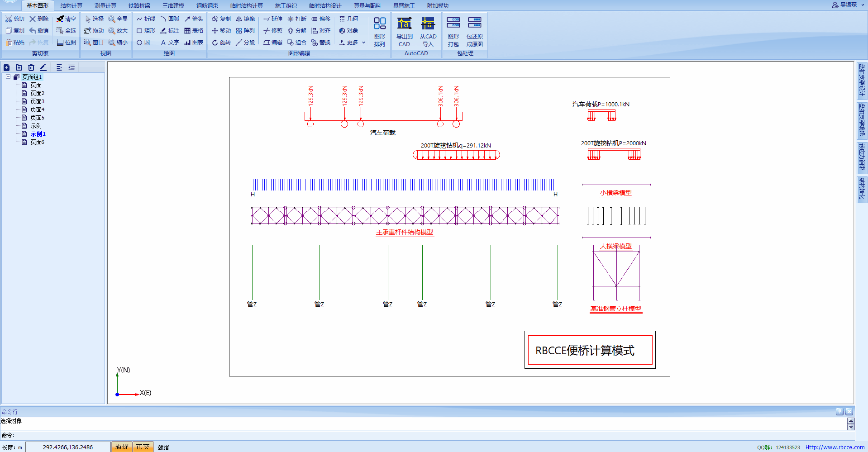Image resolution: width=868 pixels, height=452 pixels.
Task: Collapse the 页面组1 tree node
Action: point(8,77)
